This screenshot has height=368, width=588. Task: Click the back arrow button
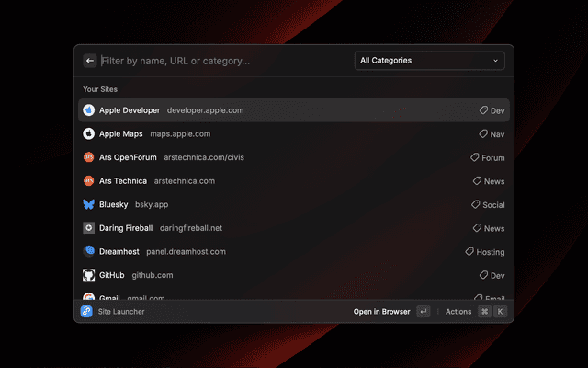tap(90, 61)
